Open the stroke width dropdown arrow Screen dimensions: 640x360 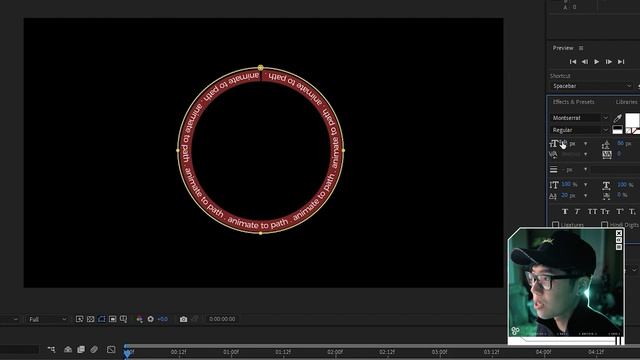click(x=585, y=169)
